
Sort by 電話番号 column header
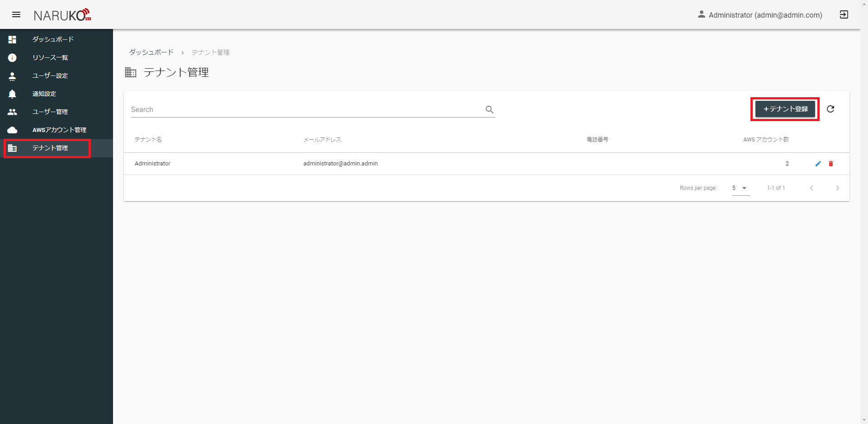(598, 140)
